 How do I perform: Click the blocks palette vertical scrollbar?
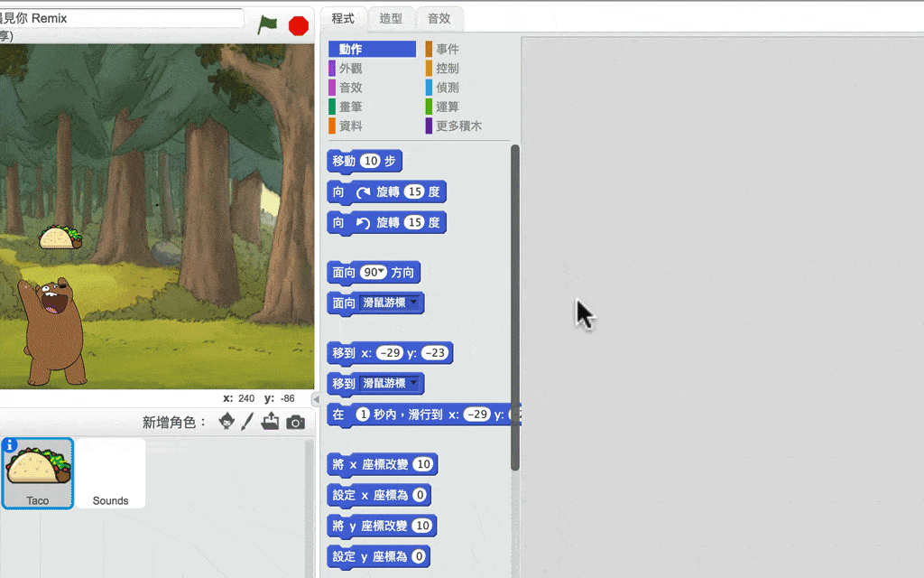point(515,307)
